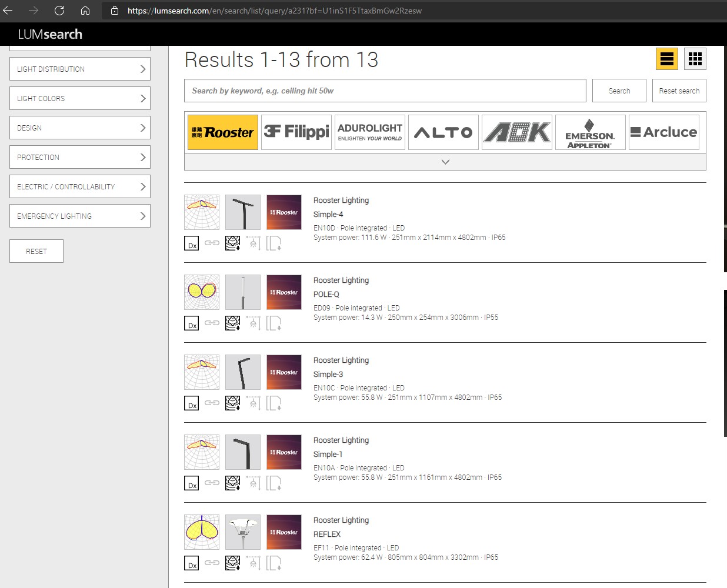Open DIALux Dx icon for Simple-4

[192, 243]
